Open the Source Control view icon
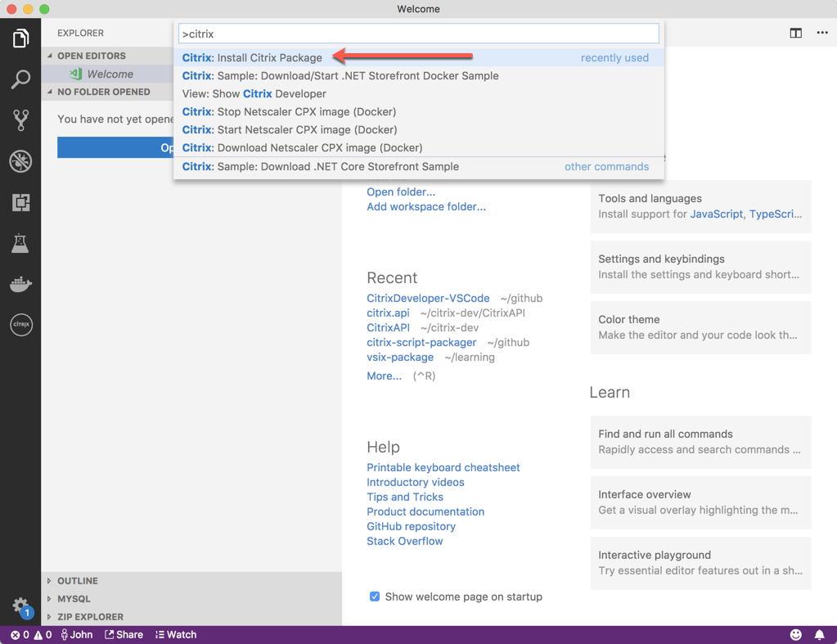This screenshot has height=644, width=837. point(20,120)
